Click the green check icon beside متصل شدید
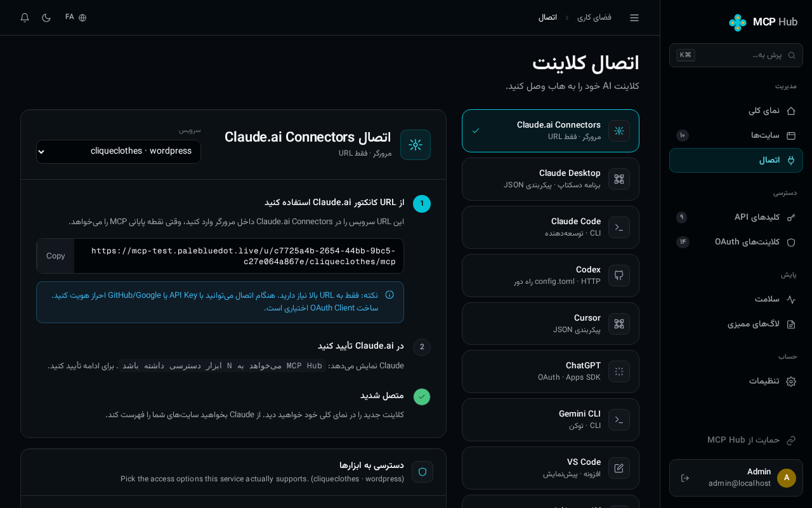The width and height of the screenshot is (812, 508). tap(422, 397)
